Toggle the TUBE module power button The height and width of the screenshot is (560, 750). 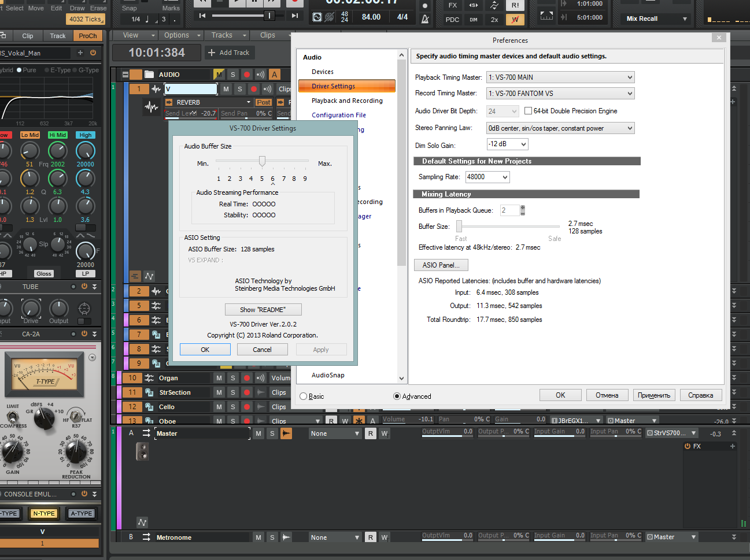[x=84, y=287]
